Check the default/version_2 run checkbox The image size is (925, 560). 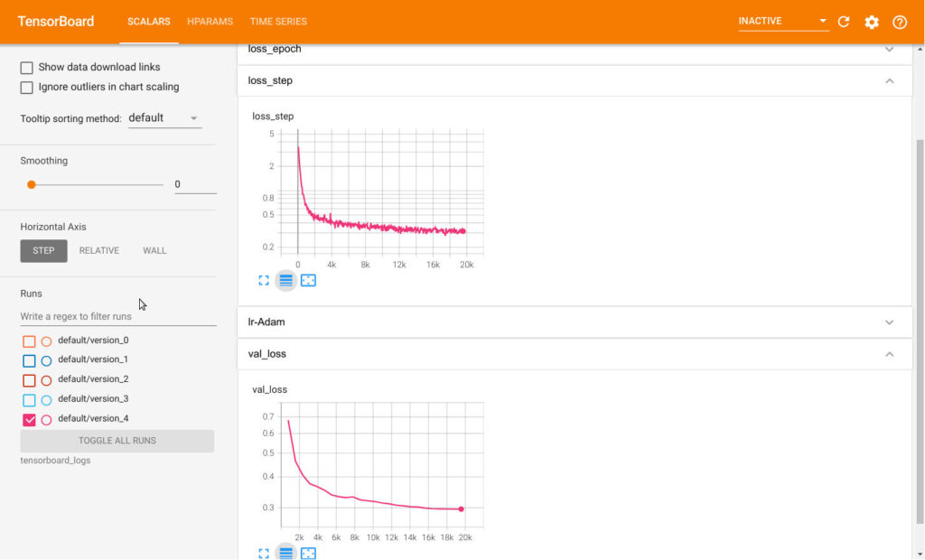coord(29,380)
